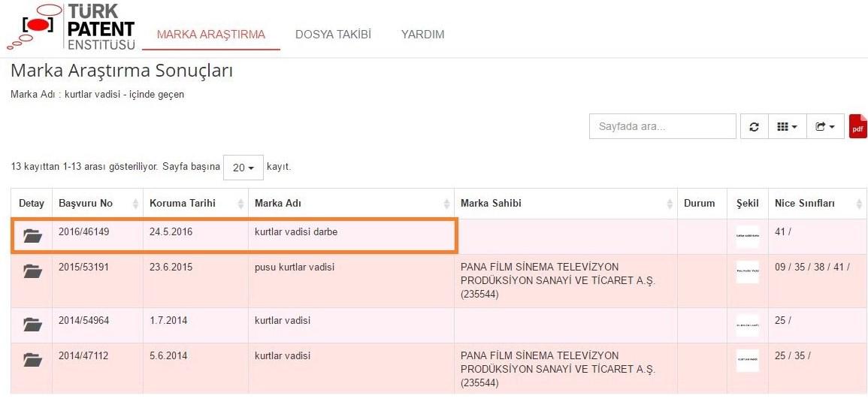Open detail folder for application 2014/54964
Viewport: 868px width, 399px height.
pyautogui.click(x=32, y=325)
